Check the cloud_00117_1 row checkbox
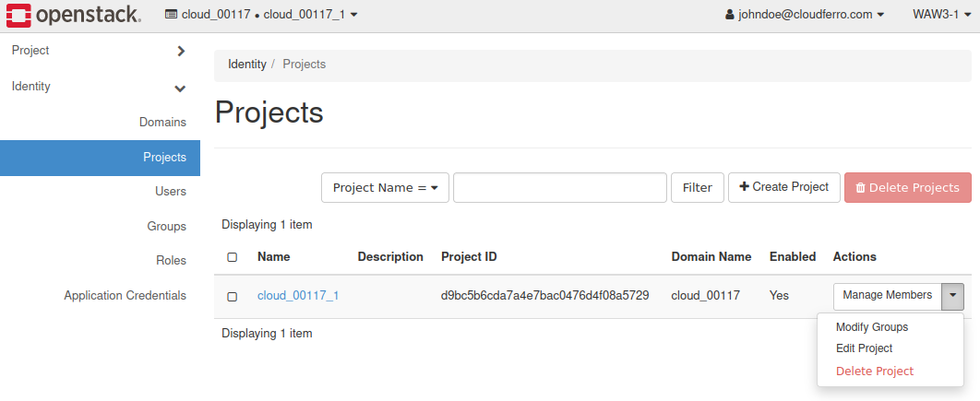The height and width of the screenshot is (401, 980). point(233,297)
